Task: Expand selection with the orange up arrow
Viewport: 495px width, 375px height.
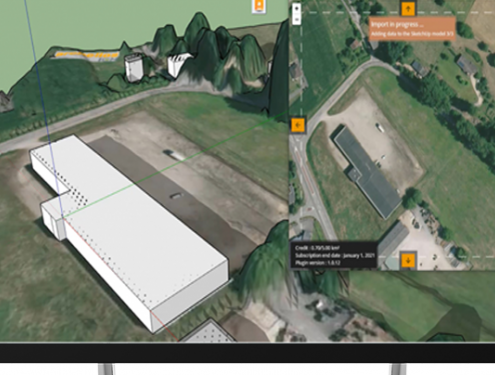Action: click(x=408, y=8)
